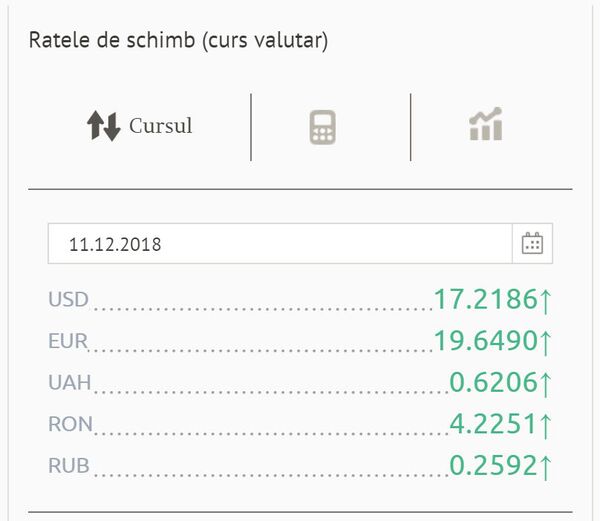This screenshot has width=600, height=521.
Task: Open the currency calculator tab icon
Action: tap(323, 127)
